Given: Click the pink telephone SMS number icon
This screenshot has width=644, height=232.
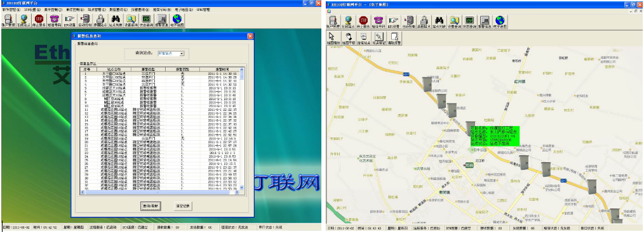Looking at the screenshot, I should (54, 20).
